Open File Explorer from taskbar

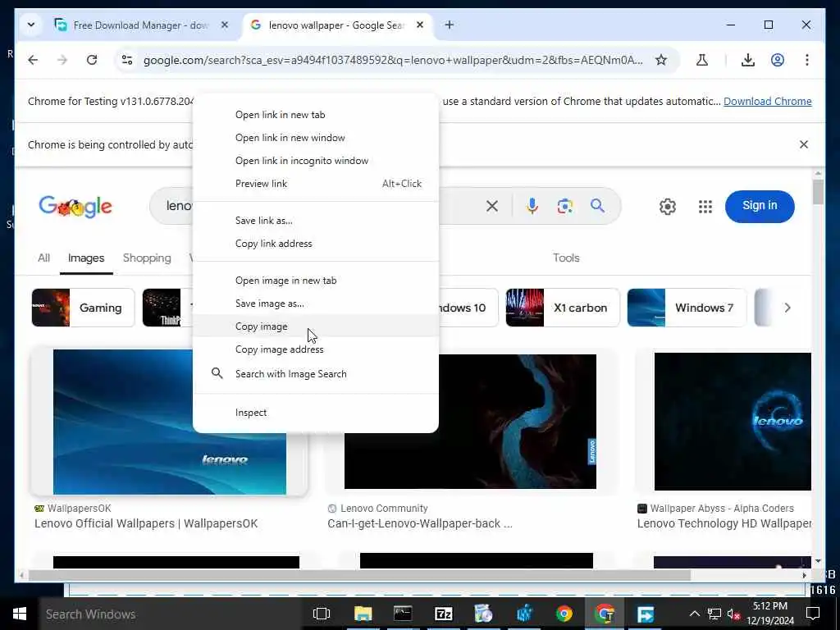(x=363, y=614)
